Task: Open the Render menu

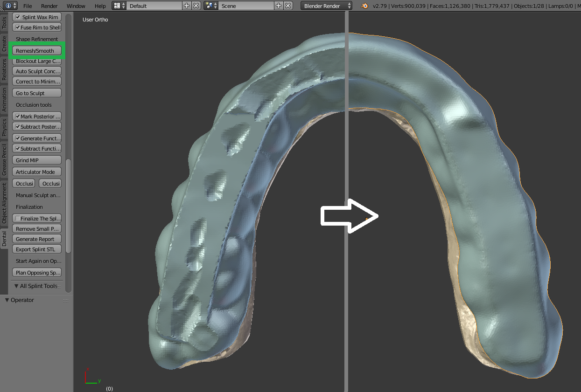Action: [49, 6]
